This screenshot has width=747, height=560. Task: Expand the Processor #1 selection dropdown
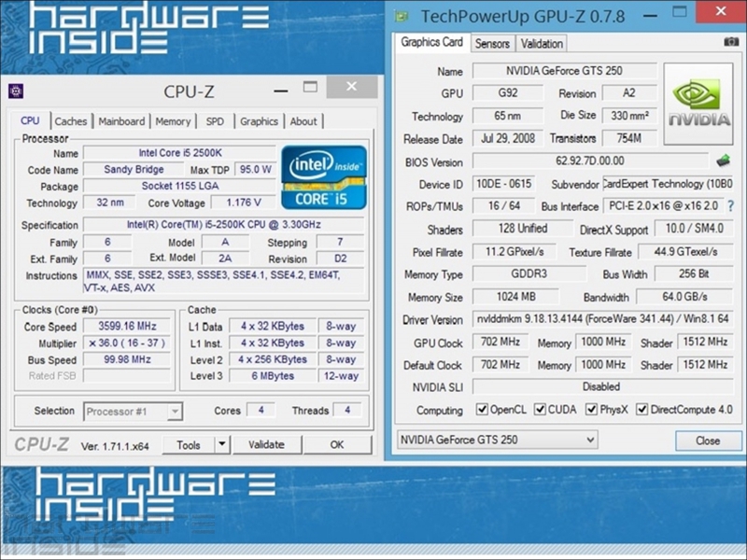[x=174, y=411]
